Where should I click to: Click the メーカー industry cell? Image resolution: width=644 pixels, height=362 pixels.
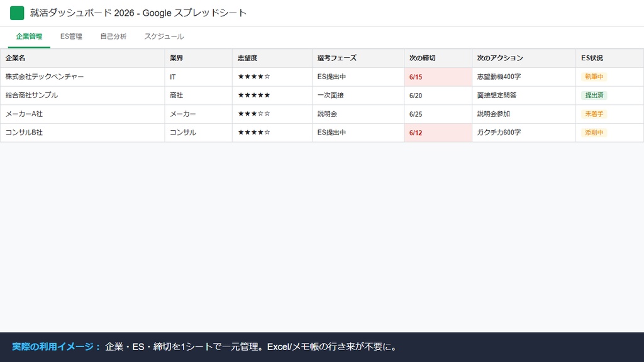point(198,114)
